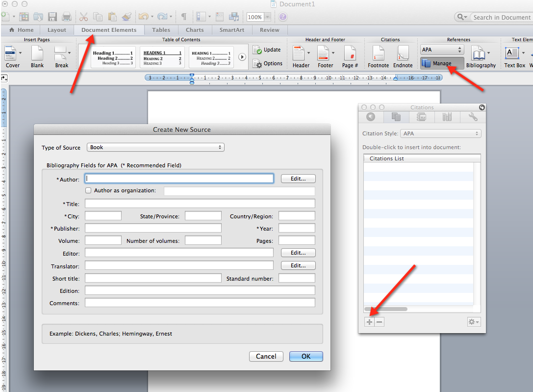The height and width of the screenshot is (392, 533).
Task: Click the Sidebar icon in toolbar
Action: (201, 17)
